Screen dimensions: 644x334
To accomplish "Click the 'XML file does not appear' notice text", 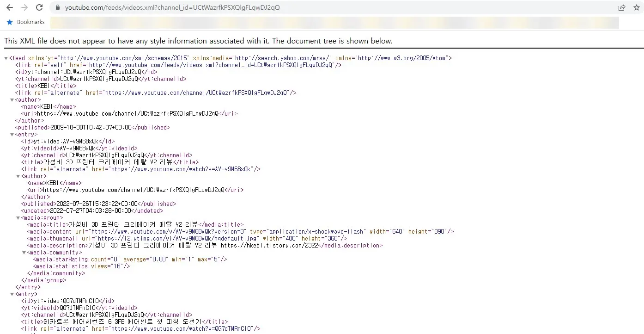I will 198,41.
